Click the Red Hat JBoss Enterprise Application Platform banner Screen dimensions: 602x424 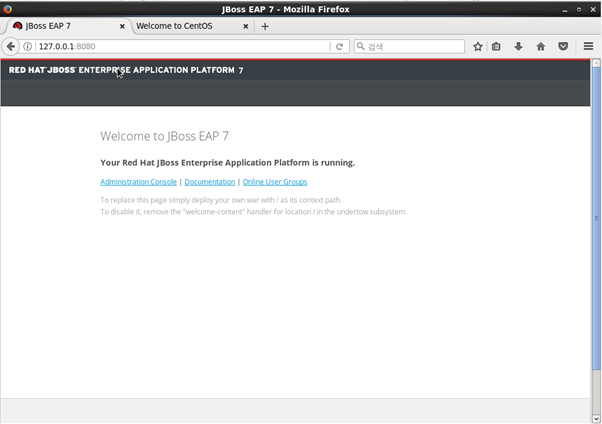126,70
